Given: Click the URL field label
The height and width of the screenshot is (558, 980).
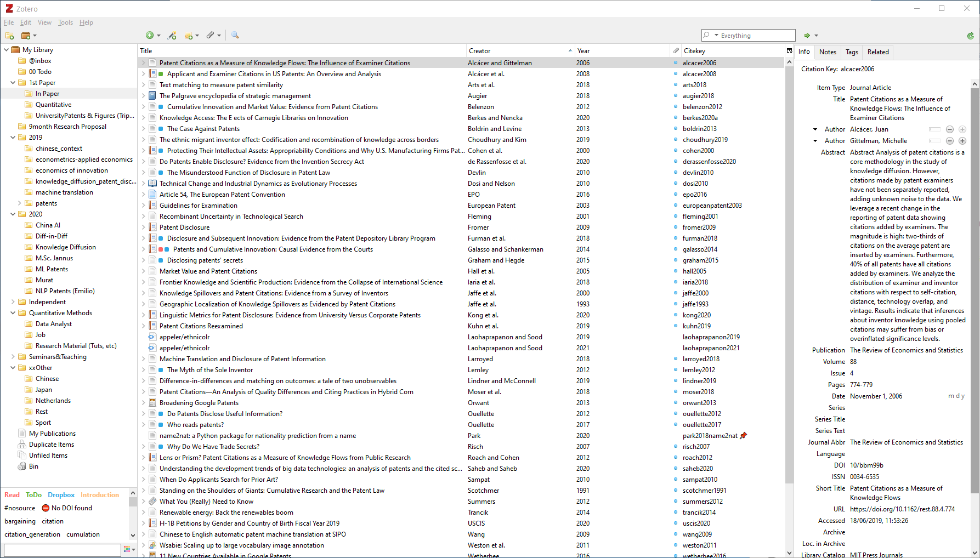Looking at the screenshot, I should coord(839,509).
